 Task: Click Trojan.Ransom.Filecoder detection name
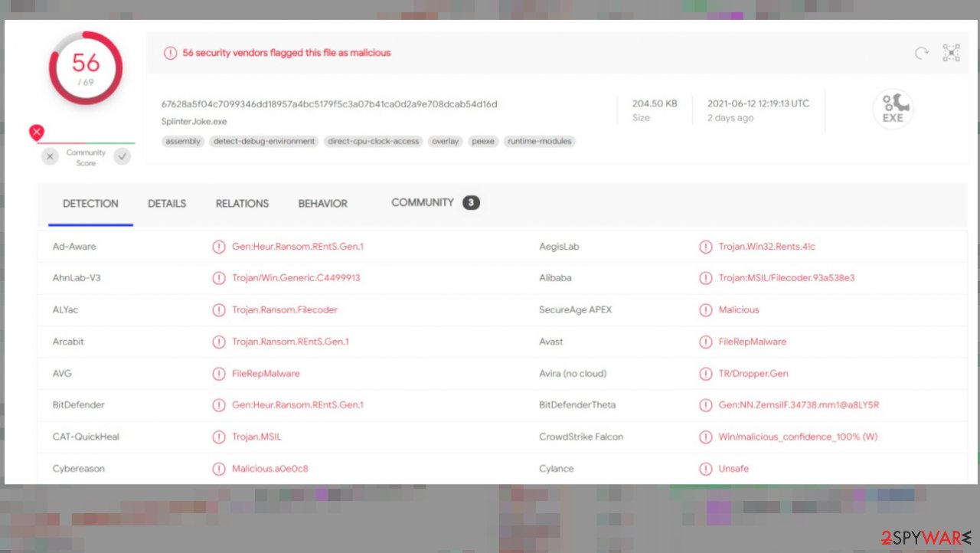285,310
